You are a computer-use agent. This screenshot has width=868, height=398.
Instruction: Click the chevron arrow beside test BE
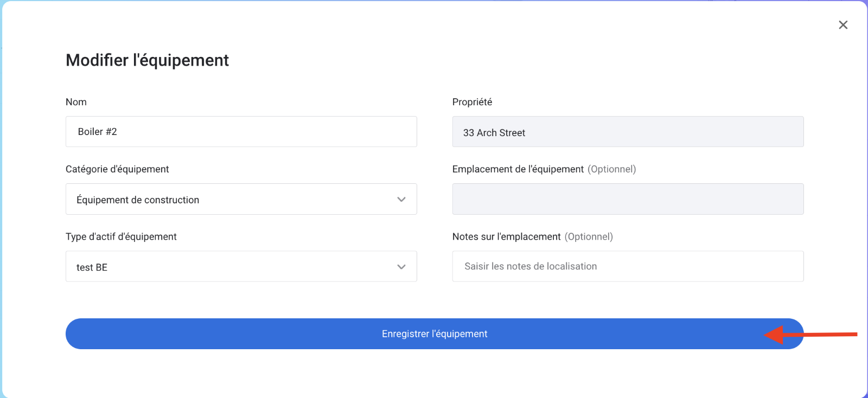point(401,267)
